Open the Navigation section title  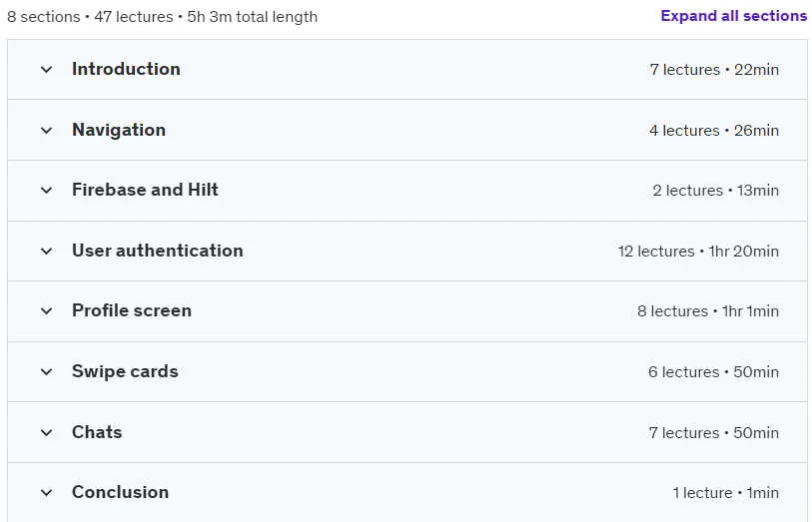119,130
